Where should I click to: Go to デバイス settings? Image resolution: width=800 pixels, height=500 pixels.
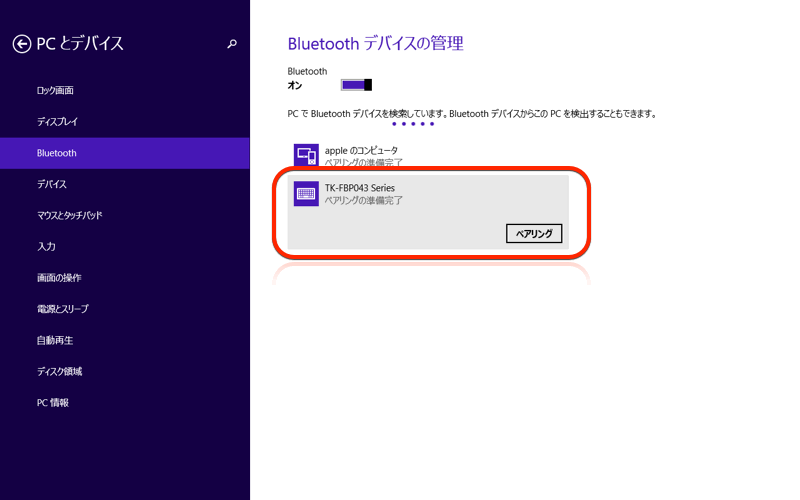coord(52,184)
